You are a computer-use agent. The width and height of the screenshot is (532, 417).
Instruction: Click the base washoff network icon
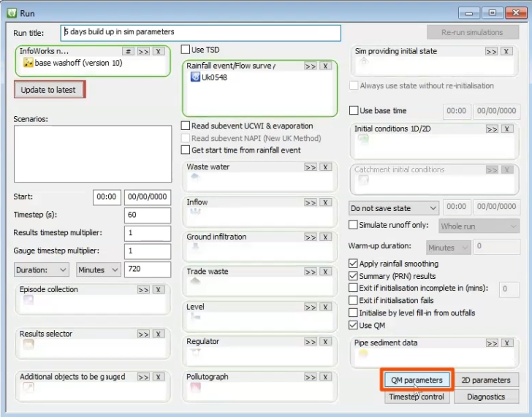tap(28, 63)
